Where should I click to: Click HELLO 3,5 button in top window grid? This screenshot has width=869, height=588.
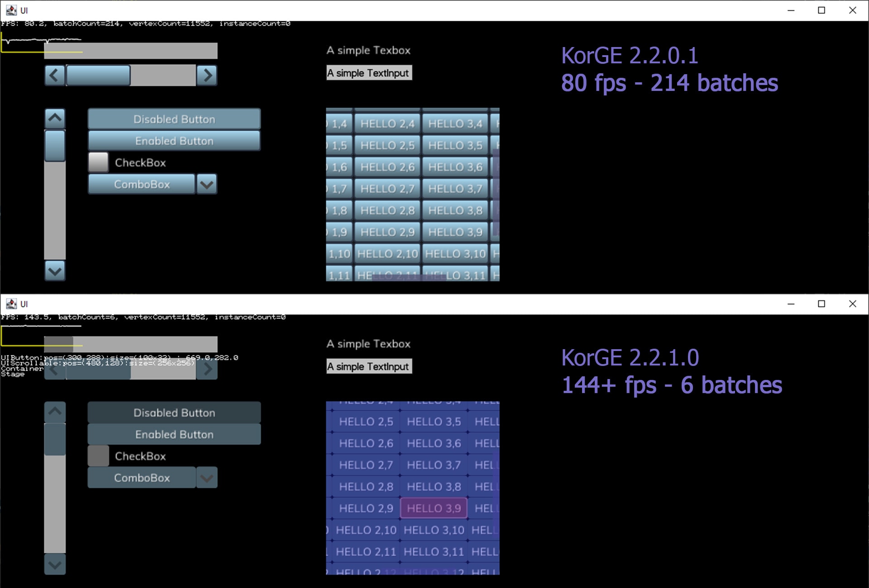tap(455, 145)
